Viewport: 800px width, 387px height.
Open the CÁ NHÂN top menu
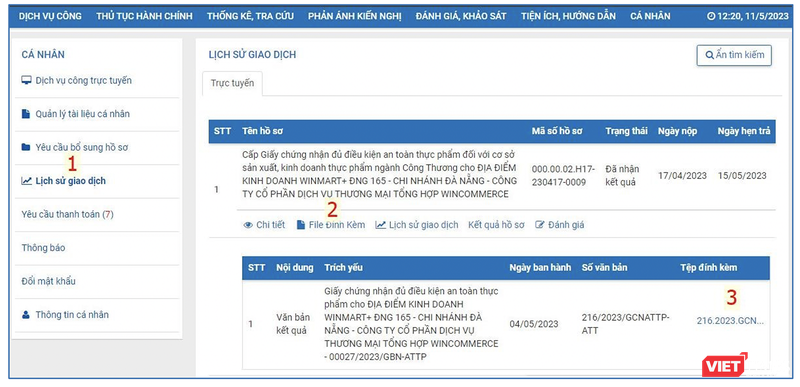[650, 16]
